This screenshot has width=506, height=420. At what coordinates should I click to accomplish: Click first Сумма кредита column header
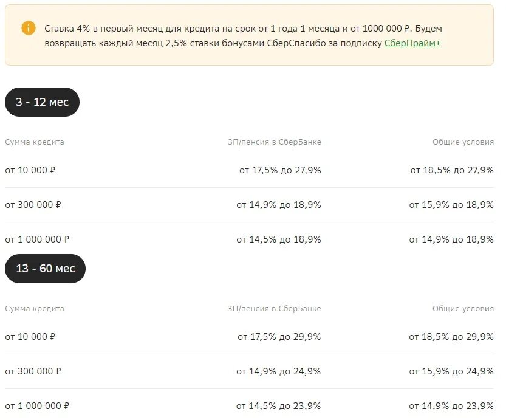pos(35,142)
